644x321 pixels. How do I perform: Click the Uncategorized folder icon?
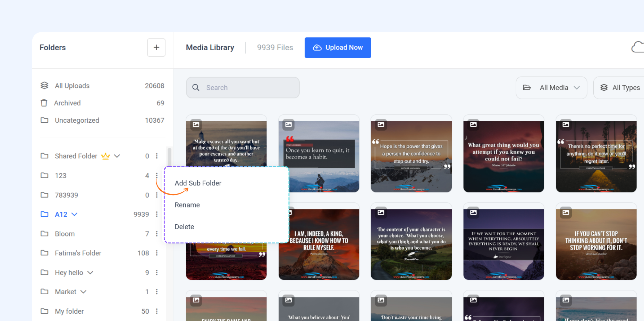44,120
